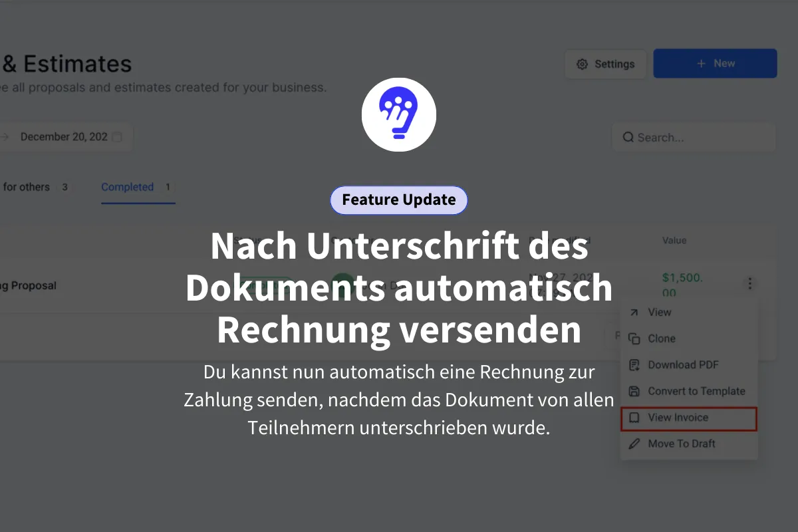Click the gear icon on Settings button
Screen dimensions: 798x532
tap(583, 65)
